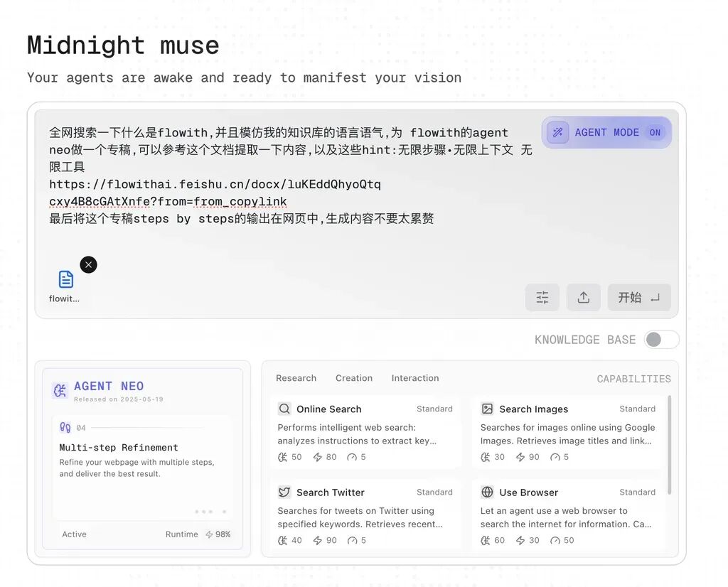Click the capabilities list scrollbar
Screen dimensions: 728x587
point(669,445)
